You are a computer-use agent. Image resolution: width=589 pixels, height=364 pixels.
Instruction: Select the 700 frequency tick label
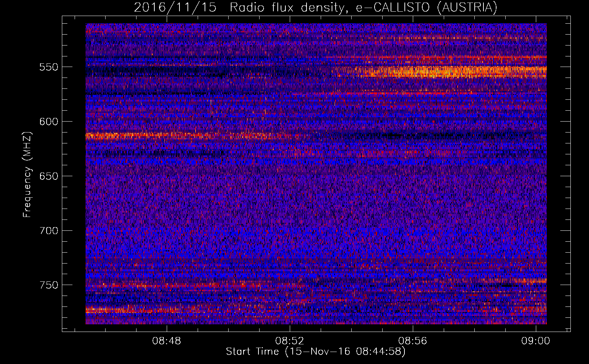pyautogui.click(x=49, y=231)
